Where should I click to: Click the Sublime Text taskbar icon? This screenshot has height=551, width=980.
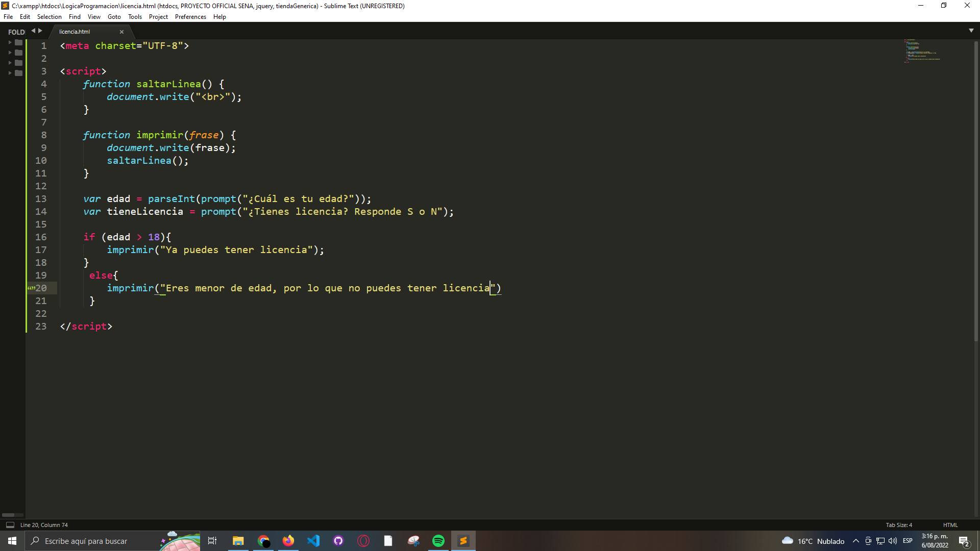click(x=463, y=541)
